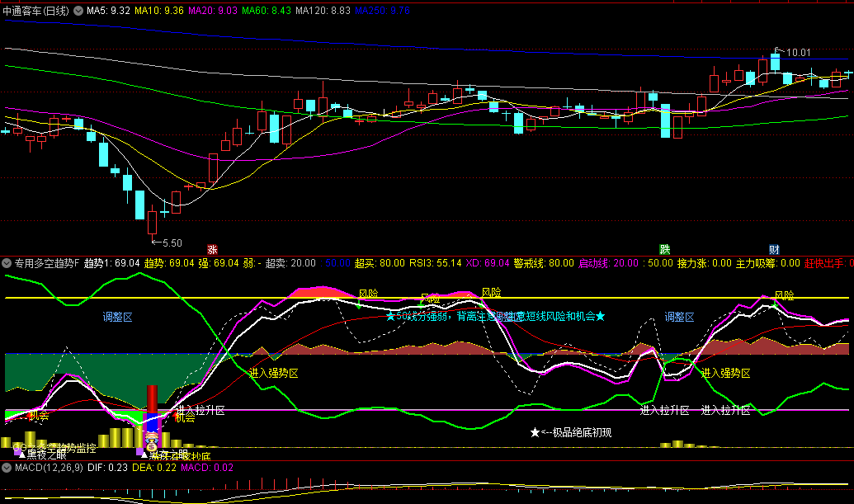Viewport: 854px width, 504px height.
Task: Select the 趋势1: 69.04 readout
Action: coord(111,263)
